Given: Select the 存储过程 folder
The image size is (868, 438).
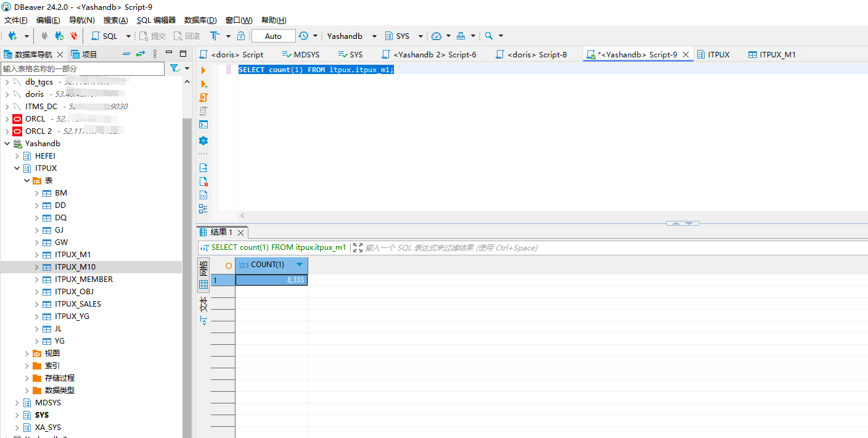Looking at the screenshot, I should (x=59, y=378).
